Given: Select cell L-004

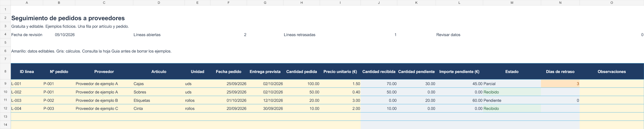Looking at the screenshot, I should (27, 109).
